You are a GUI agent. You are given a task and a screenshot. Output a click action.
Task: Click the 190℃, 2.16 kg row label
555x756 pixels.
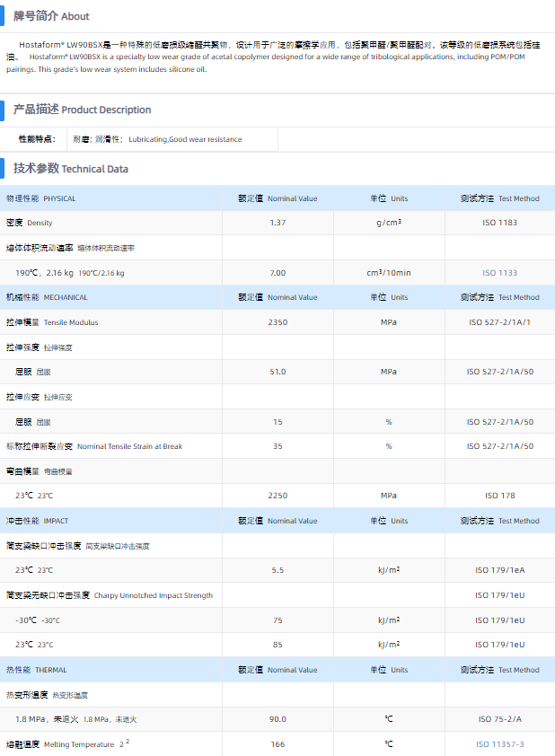[70, 273]
